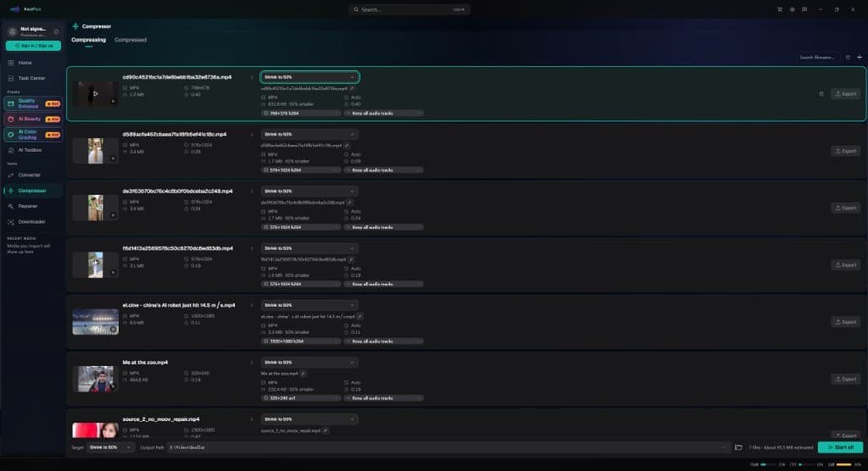
Task: Open the Task Center
Action: pos(31,79)
